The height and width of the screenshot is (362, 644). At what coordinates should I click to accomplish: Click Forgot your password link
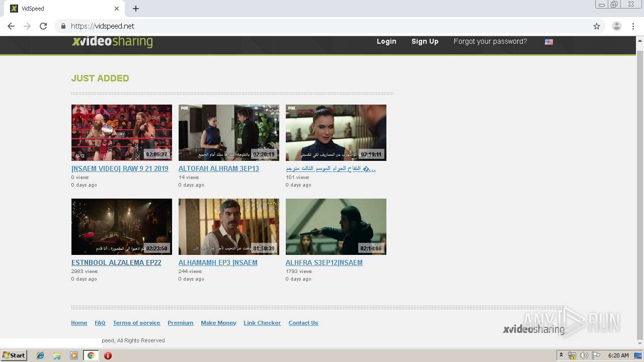[x=490, y=42]
